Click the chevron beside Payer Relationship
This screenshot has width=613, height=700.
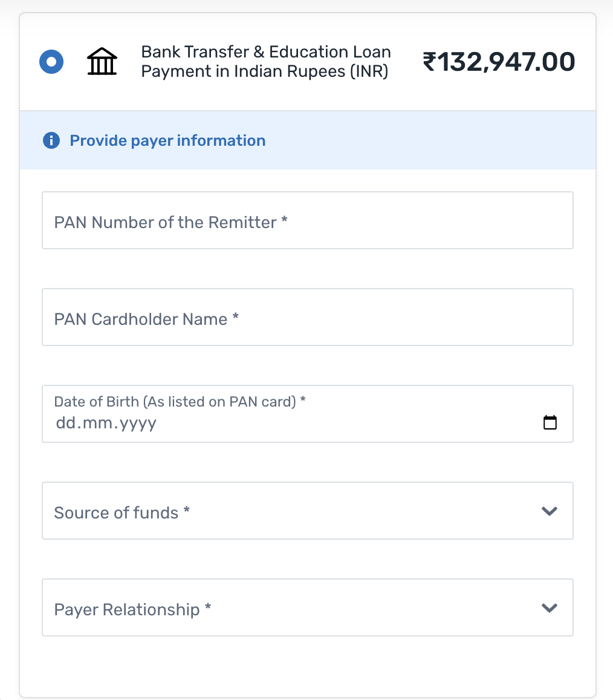[x=550, y=607]
